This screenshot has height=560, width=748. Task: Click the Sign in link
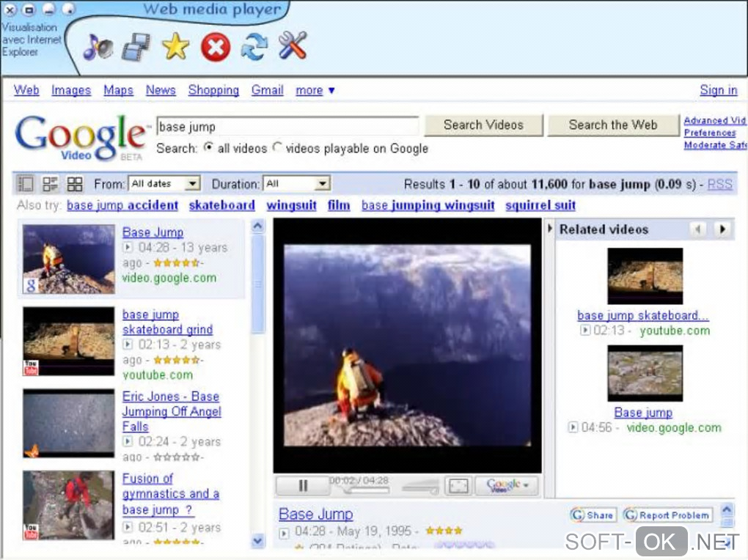pos(719,89)
